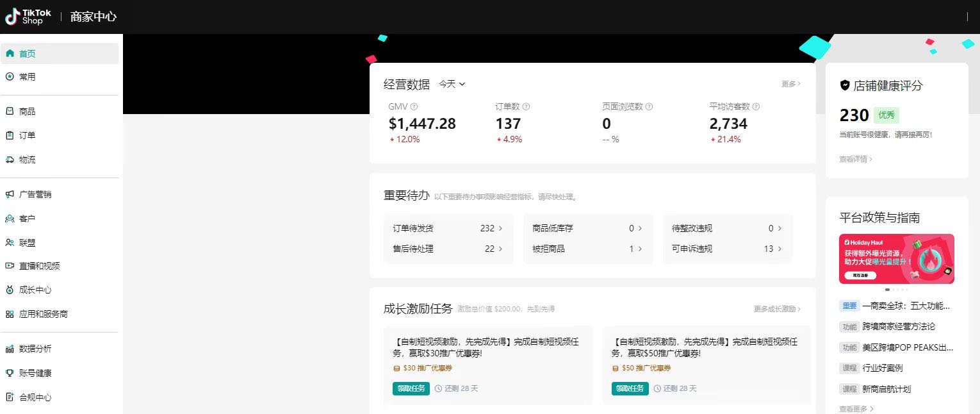Image resolution: width=980 pixels, height=414 pixels.
Task: Open the 今天 date range dropdown
Action: coord(451,84)
